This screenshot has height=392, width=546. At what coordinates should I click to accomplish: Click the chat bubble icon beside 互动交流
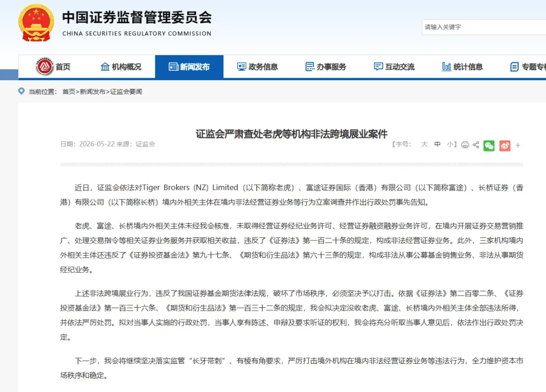(x=378, y=67)
